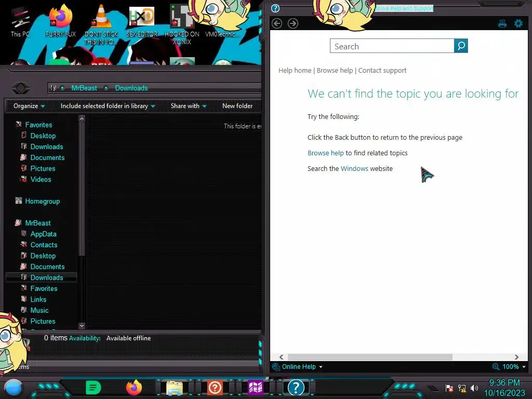Click the Help search input field
This screenshot has height=399, width=532.
(392, 46)
